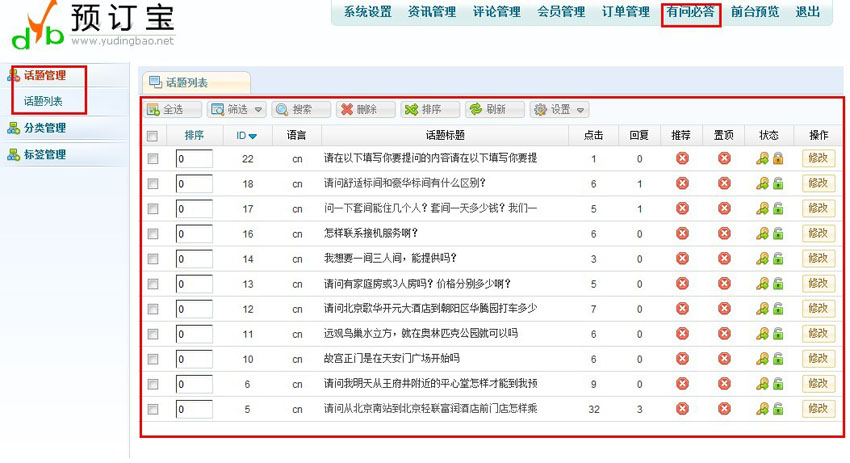Viewport: 850px width, 463px height.
Task: Click the red X pin-top icon for ID 14
Action: [724, 258]
